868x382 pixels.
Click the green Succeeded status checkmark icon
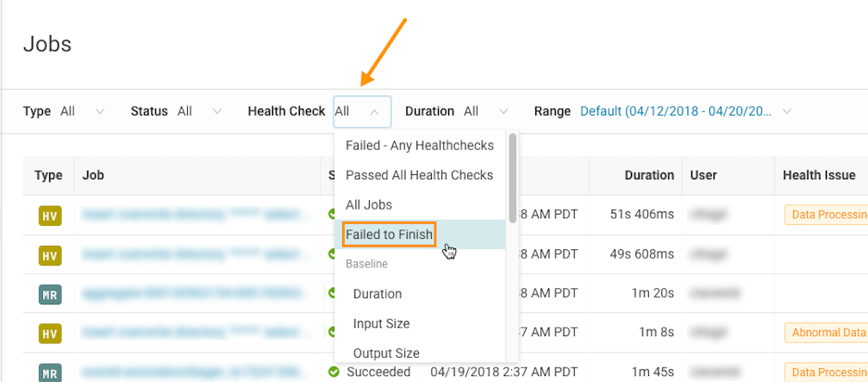click(334, 372)
